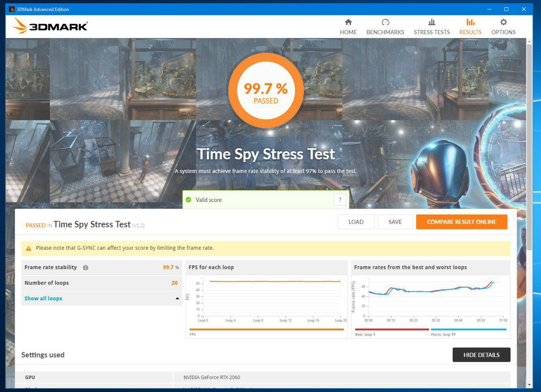Click the Valid score label
The width and height of the screenshot is (541, 392).
208,200
